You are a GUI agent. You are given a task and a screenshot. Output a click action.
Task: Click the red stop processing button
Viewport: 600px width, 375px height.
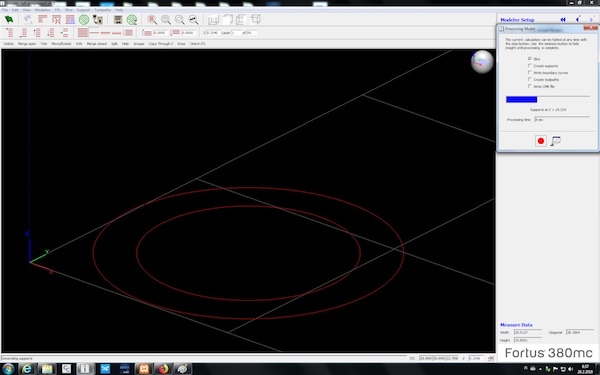coord(541,141)
